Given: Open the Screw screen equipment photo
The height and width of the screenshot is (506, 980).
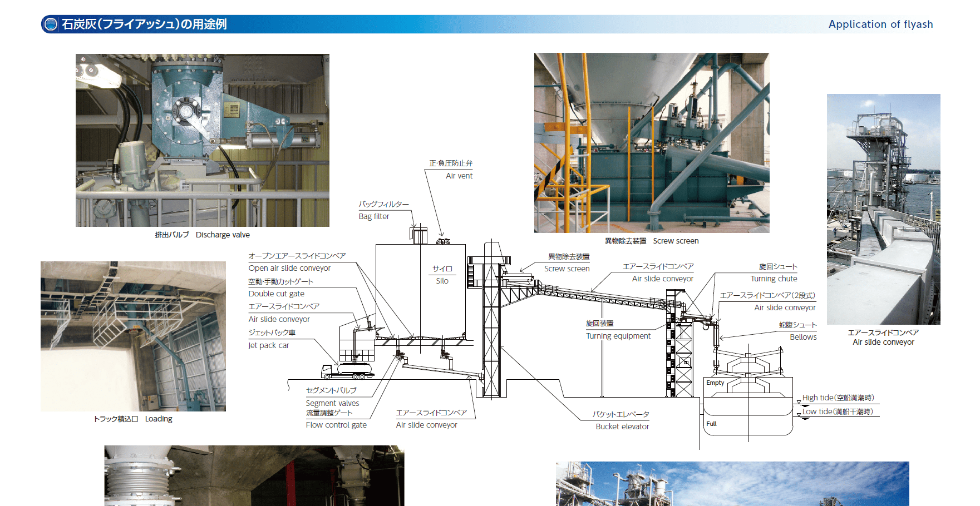Looking at the screenshot, I should (652, 143).
